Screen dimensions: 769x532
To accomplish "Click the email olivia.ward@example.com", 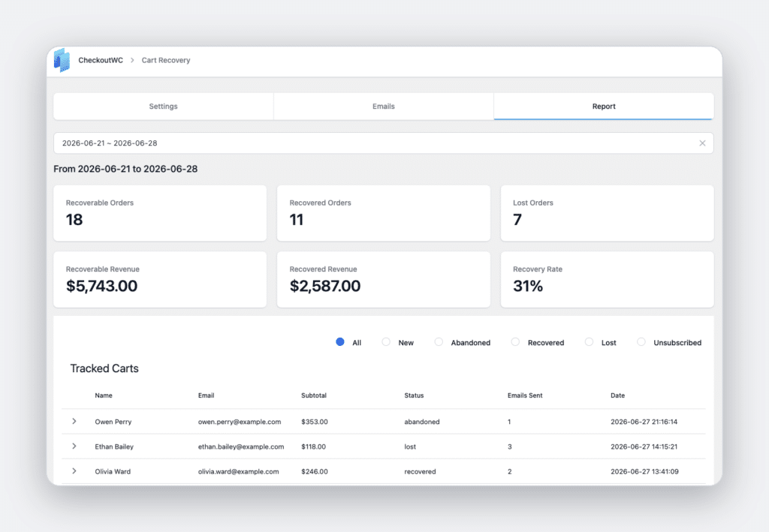I will [238, 472].
